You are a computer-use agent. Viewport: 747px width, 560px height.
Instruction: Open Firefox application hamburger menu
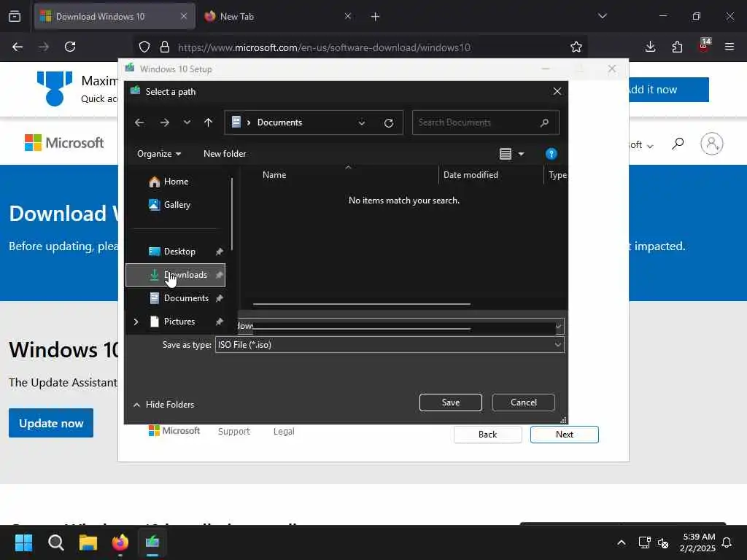click(729, 47)
